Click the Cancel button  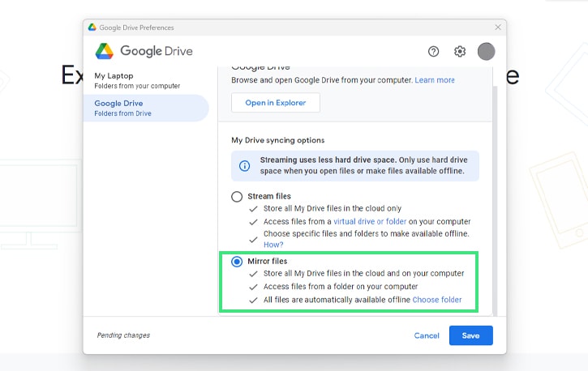point(427,335)
